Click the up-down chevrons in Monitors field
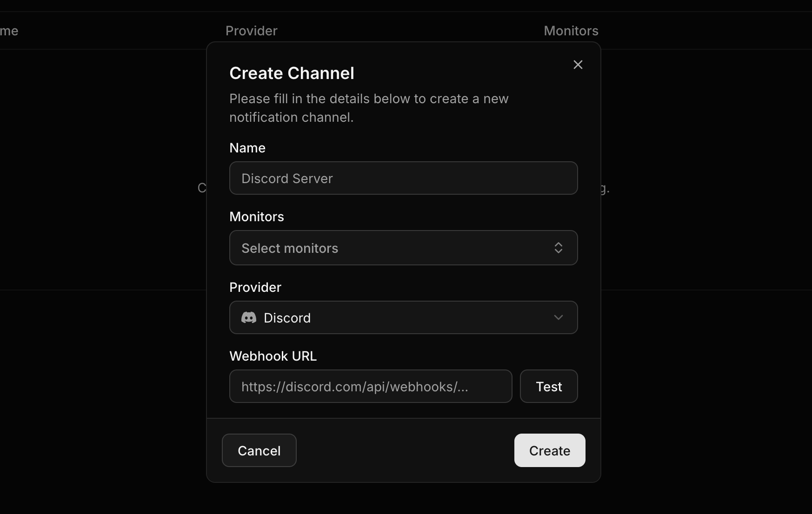812x514 pixels. [558, 248]
